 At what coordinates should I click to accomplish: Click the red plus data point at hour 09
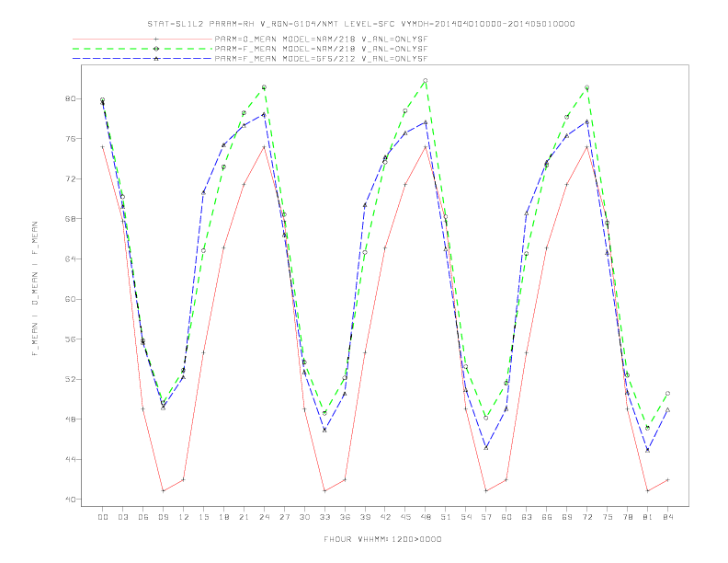[163, 490]
